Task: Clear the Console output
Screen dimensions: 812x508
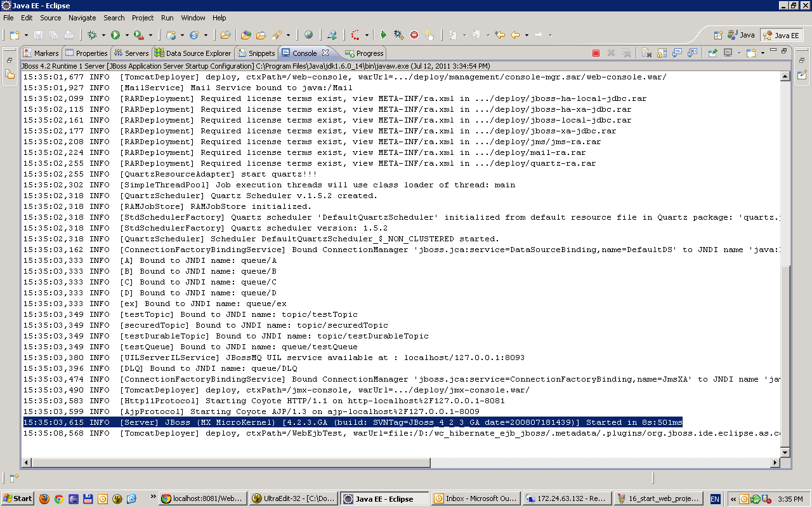Action: (646, 53)
